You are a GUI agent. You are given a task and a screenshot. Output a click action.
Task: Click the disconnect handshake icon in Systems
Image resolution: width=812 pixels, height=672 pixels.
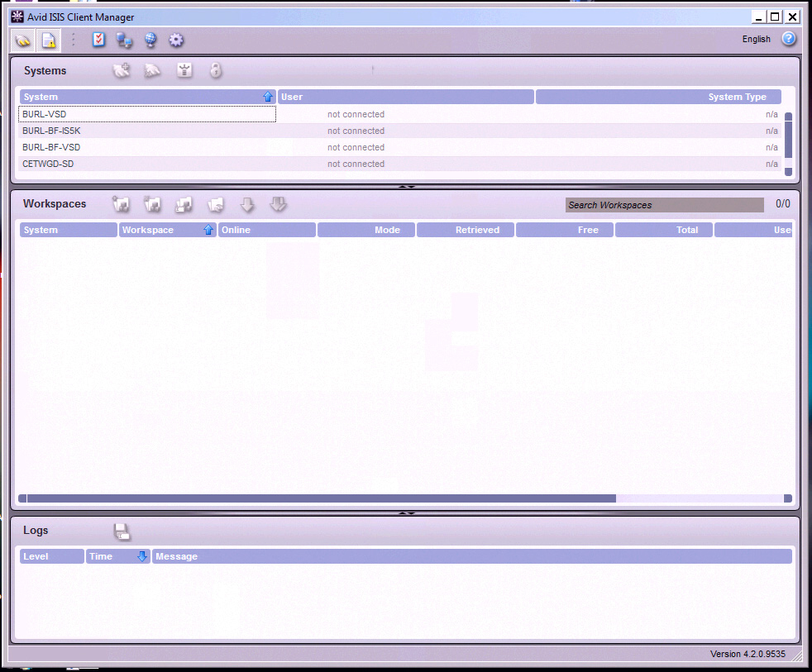pos(152,70)
